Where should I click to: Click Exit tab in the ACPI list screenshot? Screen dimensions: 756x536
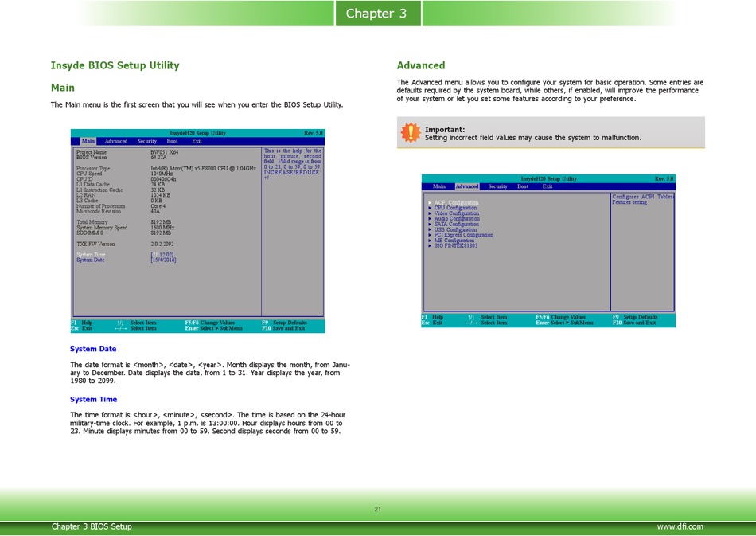548,186
